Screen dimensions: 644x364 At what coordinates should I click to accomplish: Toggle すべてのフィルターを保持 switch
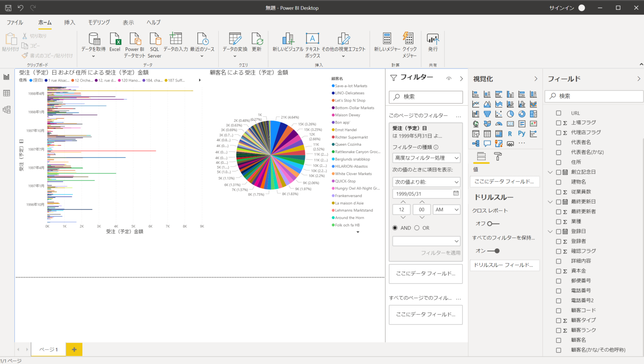(x=494, y=251)
